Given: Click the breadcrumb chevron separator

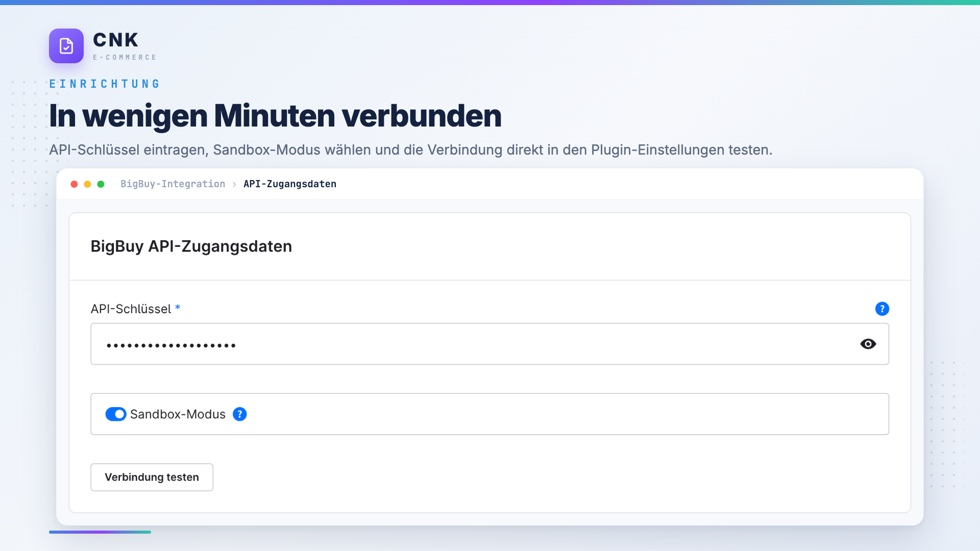Looking at the screenshot, I should (x=234, y=184).
